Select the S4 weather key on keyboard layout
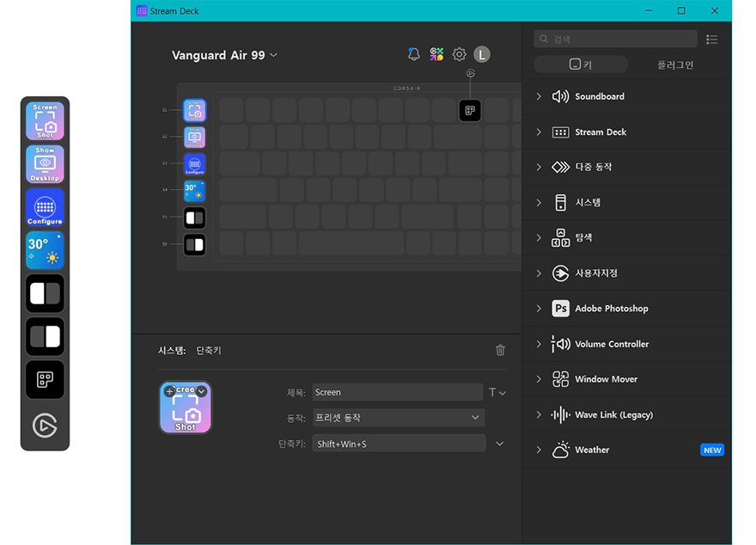The width and height of the screenshot is (756, 545). 195,191
